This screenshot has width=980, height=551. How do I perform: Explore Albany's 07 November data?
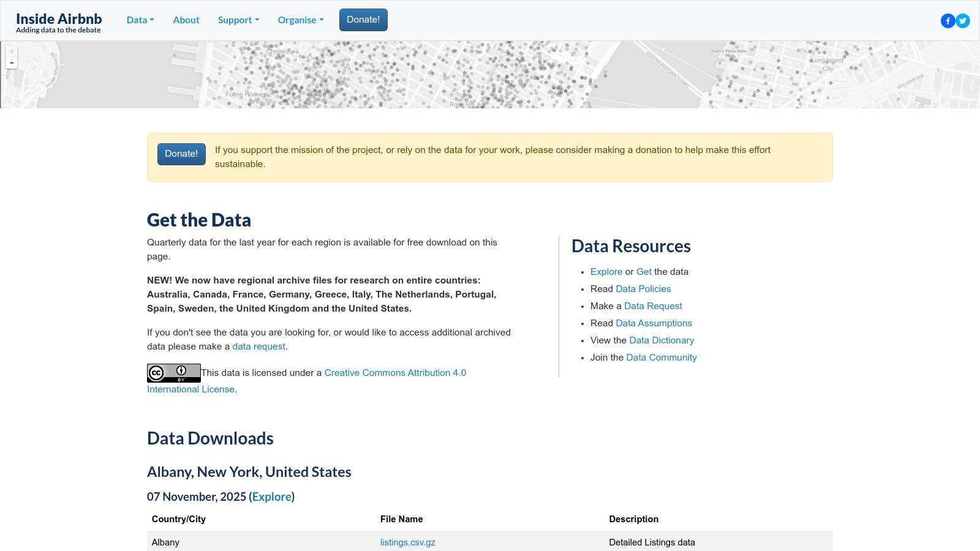(x=271, y=497)
